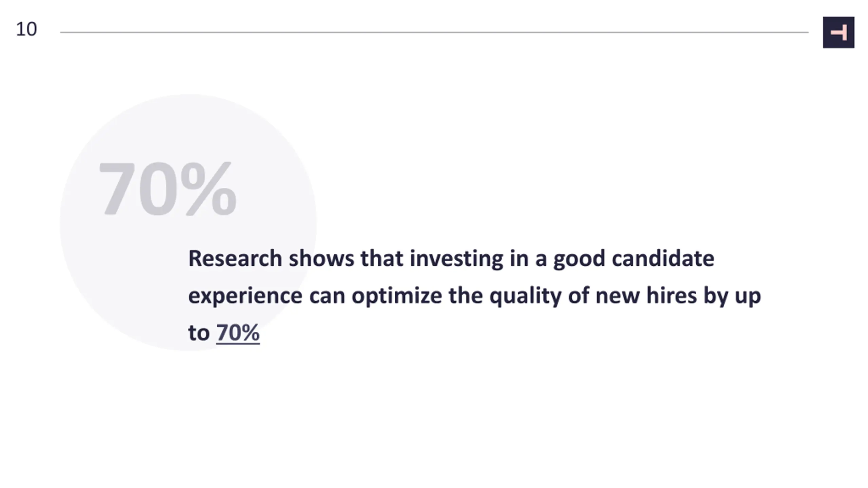Click the word "shows" after Research
Screen dimensions: 868x488
321,258
